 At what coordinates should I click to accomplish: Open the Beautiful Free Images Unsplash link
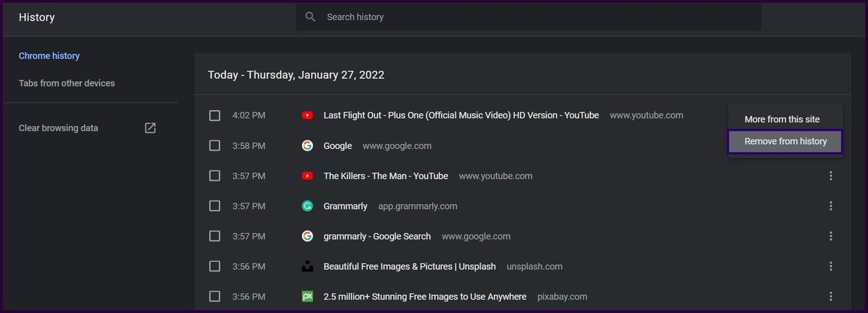click(x=410, y=266)
